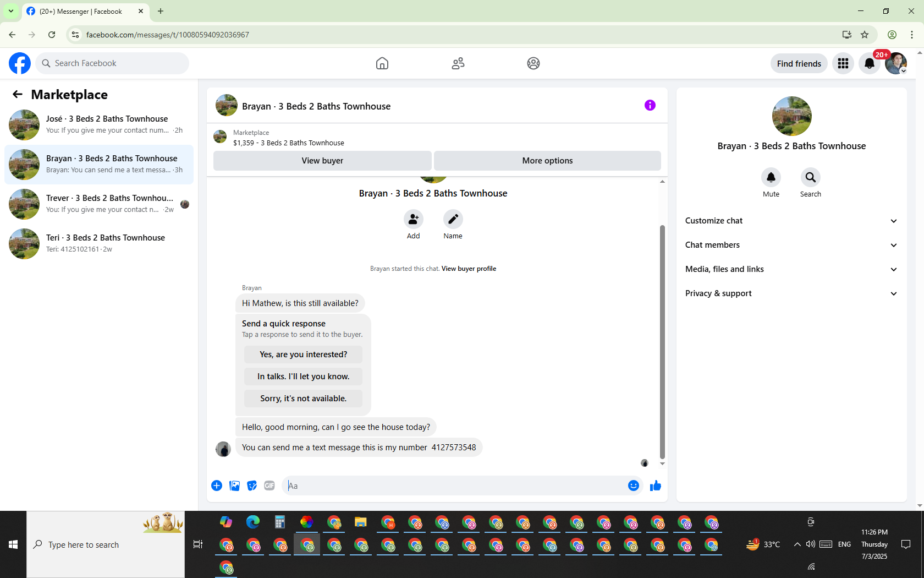Choose a GIF icon
The width and height of the screenshot is (924, 578).
point(269,486)
